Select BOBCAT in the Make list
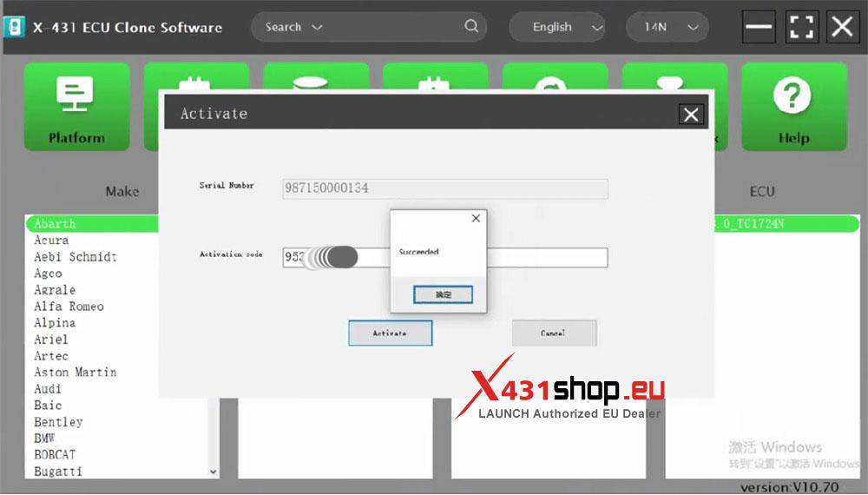868x495 pixels. (x=55, y=454)
